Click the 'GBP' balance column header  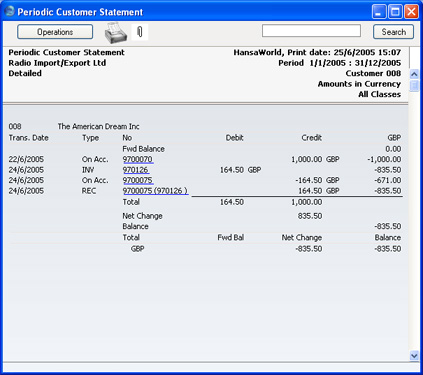coord(394,138)
